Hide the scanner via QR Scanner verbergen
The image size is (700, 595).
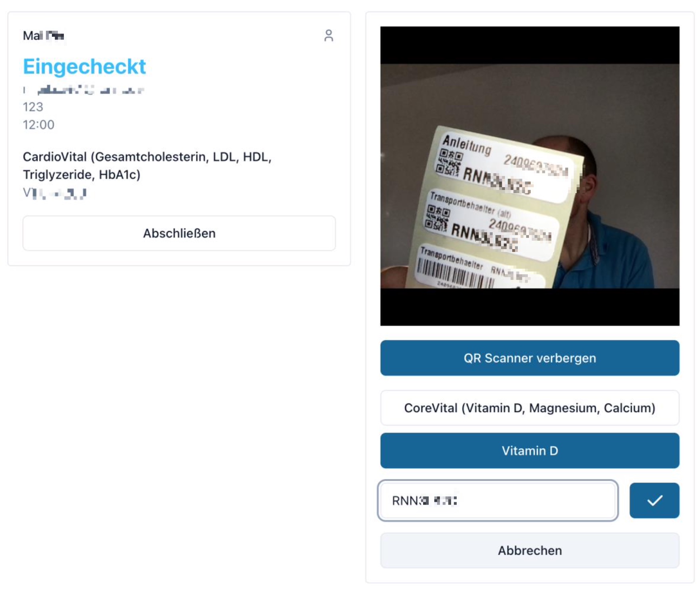[x=529, y=358]
